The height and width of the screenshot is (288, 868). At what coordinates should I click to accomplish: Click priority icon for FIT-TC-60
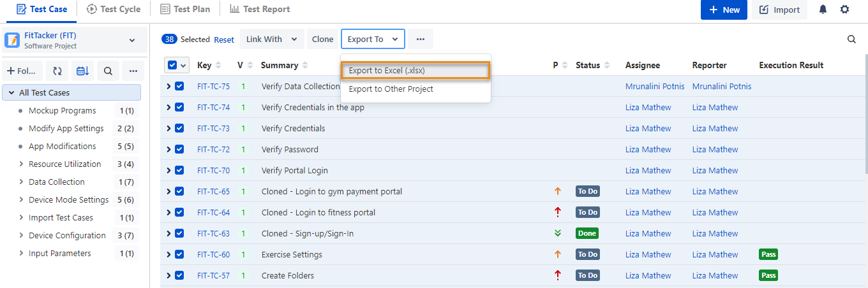558,254
